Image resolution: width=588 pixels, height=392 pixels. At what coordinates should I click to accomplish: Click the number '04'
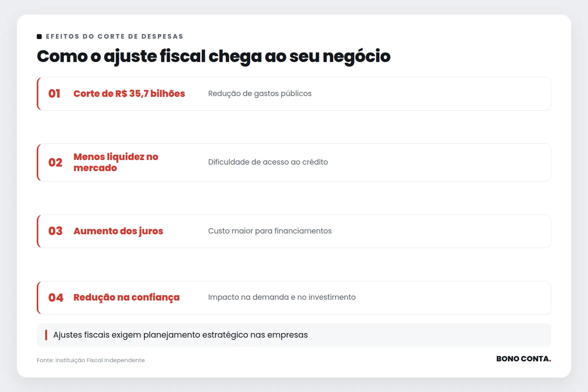tap(56, 298)
